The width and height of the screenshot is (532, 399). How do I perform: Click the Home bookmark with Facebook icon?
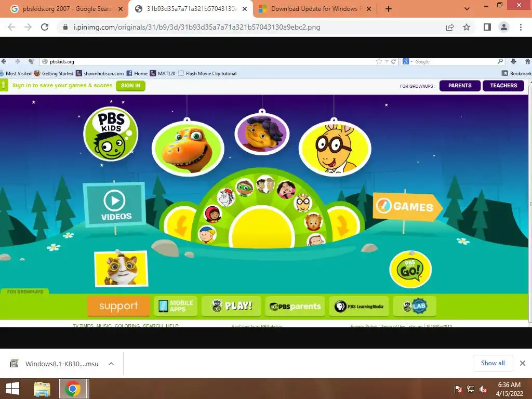tap(137, 73)
